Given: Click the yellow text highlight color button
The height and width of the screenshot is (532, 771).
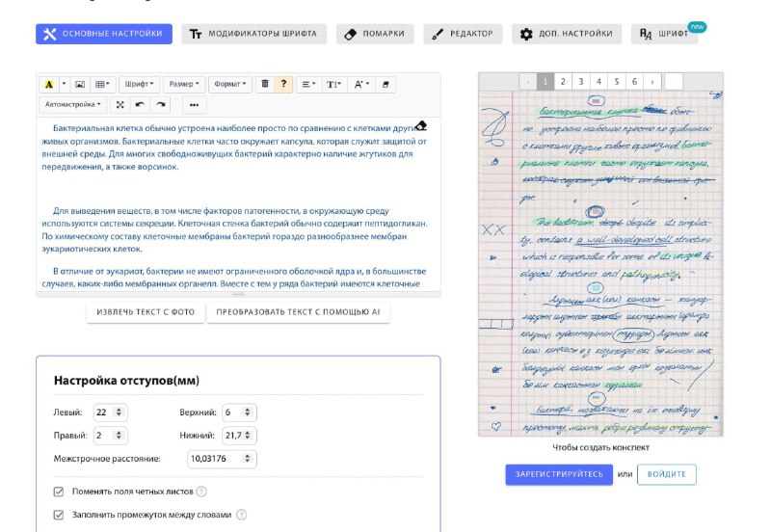Looking at the screenshot, I should (x=49, y=85).
